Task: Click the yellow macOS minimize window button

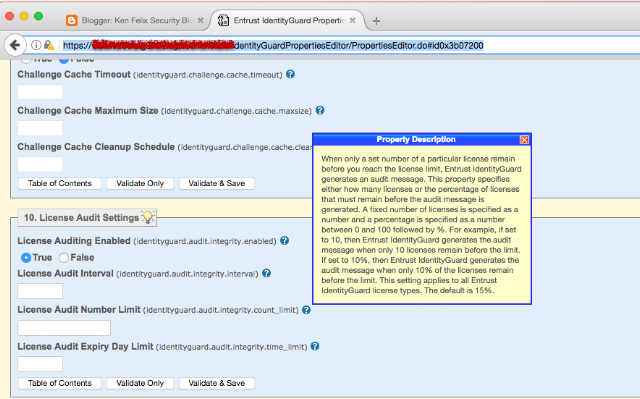Action: click(x=24, y=16)
